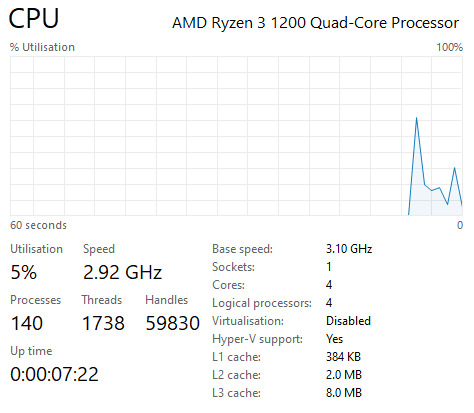Click the 60 seconds label under graph
The image size is (474, 413).
pyautogui.click(x=38, y=225)
